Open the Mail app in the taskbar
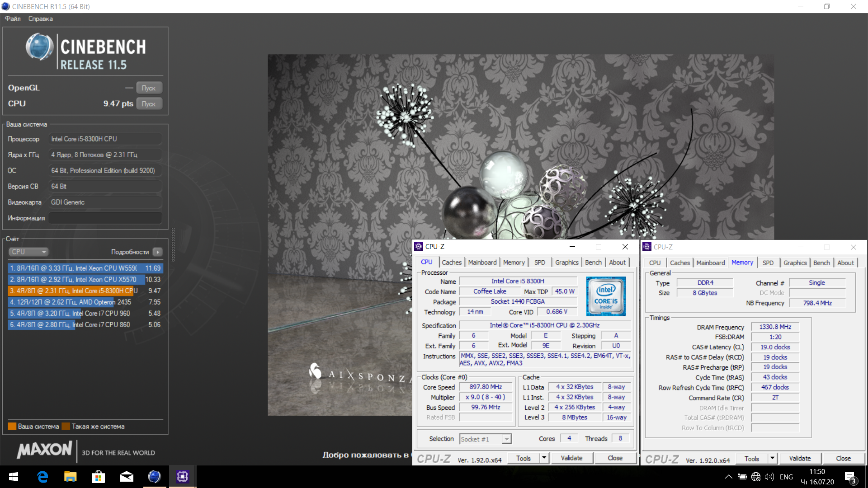Image resolution: width=868 pixels, height=488 pixels. coord(127,477)
